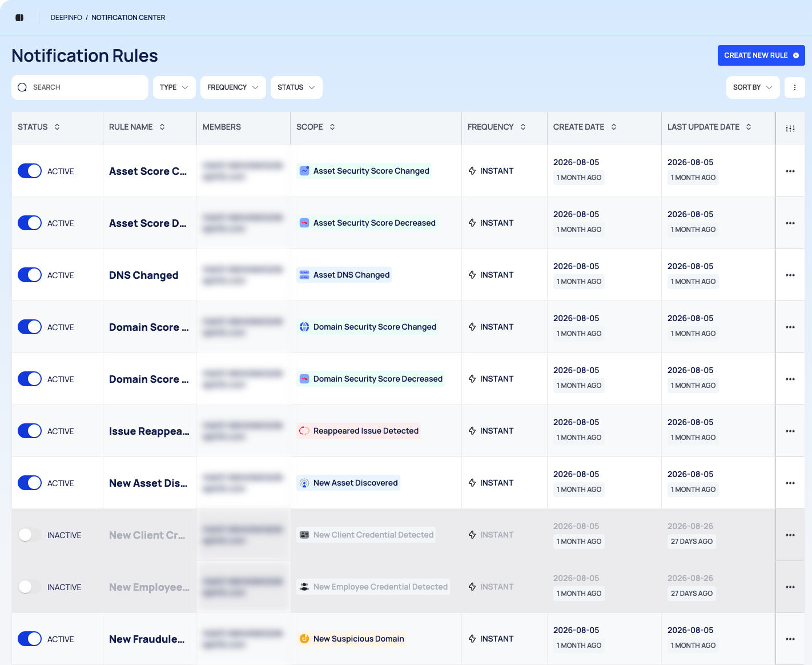Open Notification Center breadcrumb
Viewport: 812px width, 665px height.
click(128, 18)
